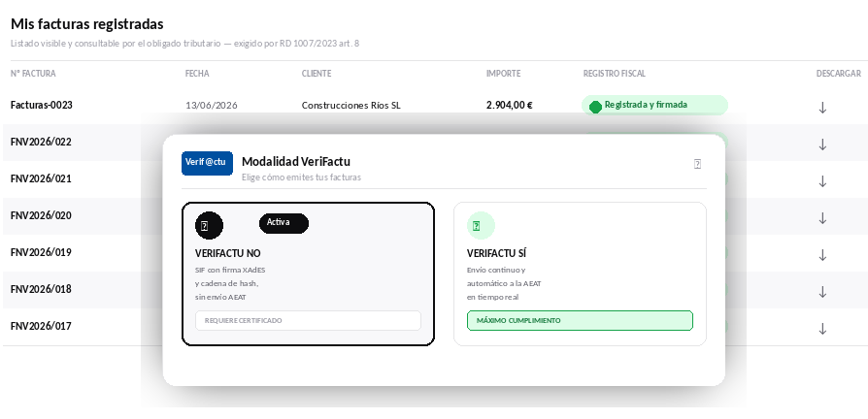
Task: Click the MÁXIMO CUMPLIMIENTO label
Action: click(x=580, y=321)
